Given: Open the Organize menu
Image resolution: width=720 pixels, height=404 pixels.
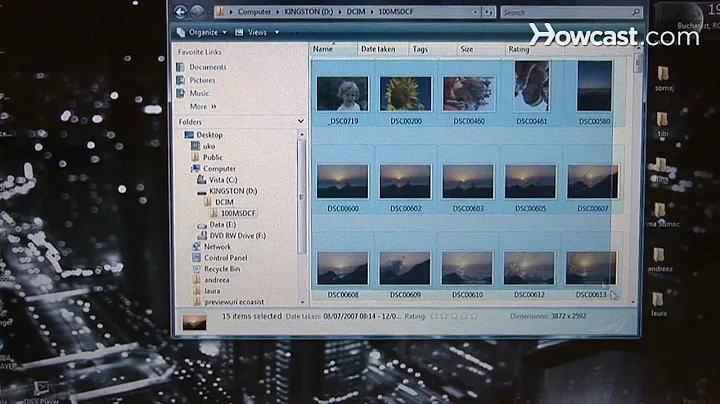Looking at the screenshot, I should click(202, 33).
